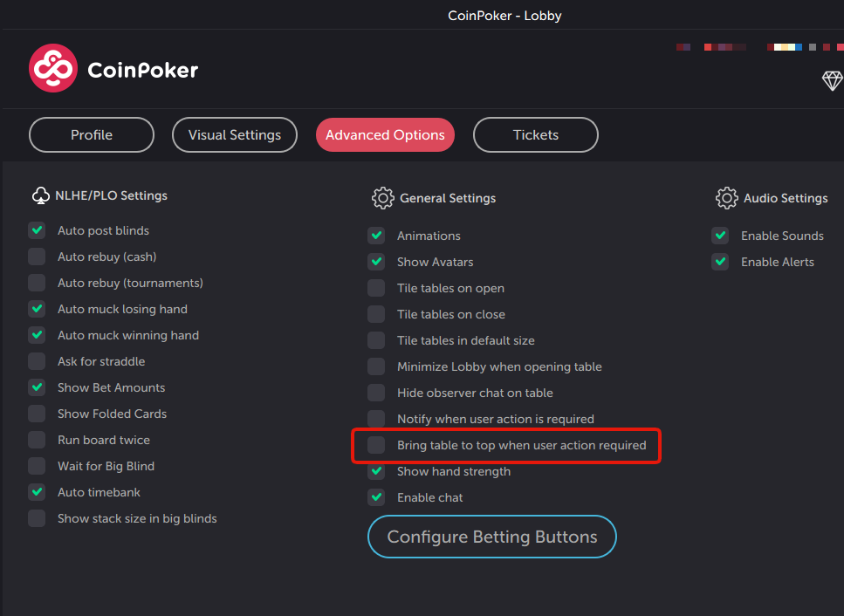Screen dimensions: 844x616
Task: Click the diamond gem icon in the top right
Action: 832,80
